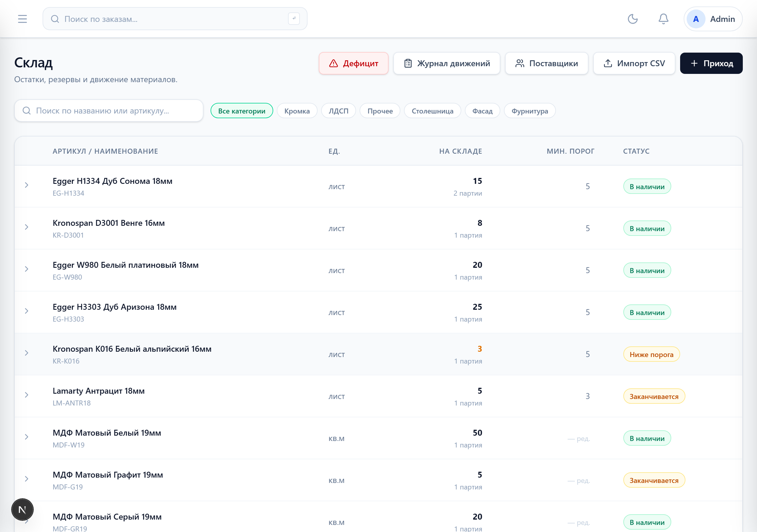Expand the МДФ Матовый Белый 19мм row
This screenshot has height=532, width=757.
26,437
